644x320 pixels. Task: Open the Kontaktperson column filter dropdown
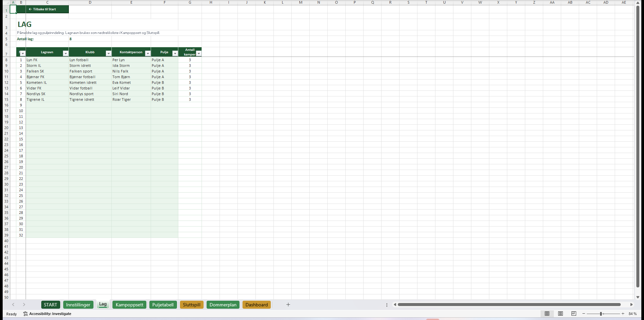point(148,54)
